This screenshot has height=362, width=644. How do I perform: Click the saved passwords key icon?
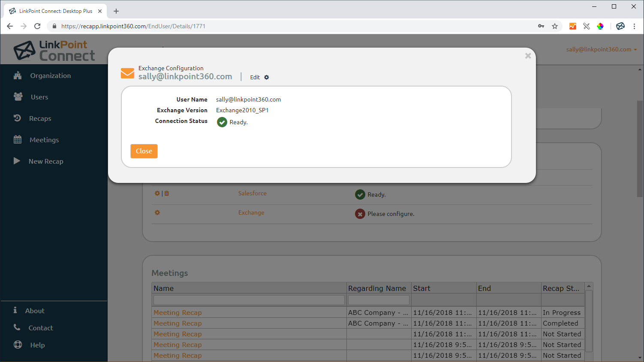[x=541, y=26]
